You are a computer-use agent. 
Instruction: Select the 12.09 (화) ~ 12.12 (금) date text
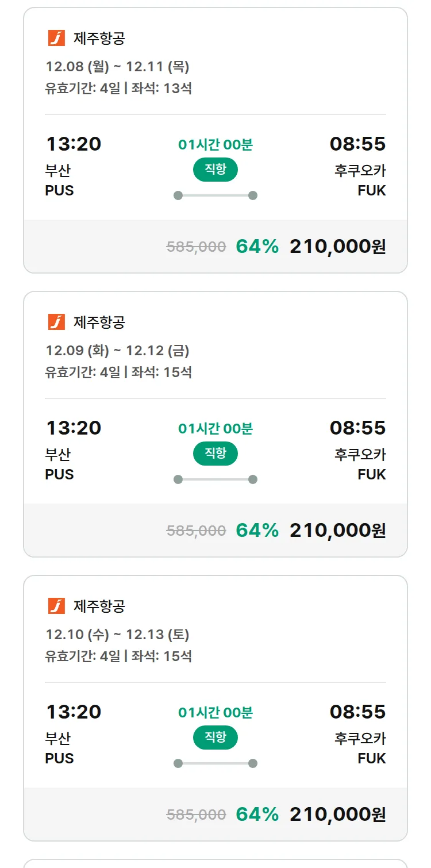click(117, 351)
